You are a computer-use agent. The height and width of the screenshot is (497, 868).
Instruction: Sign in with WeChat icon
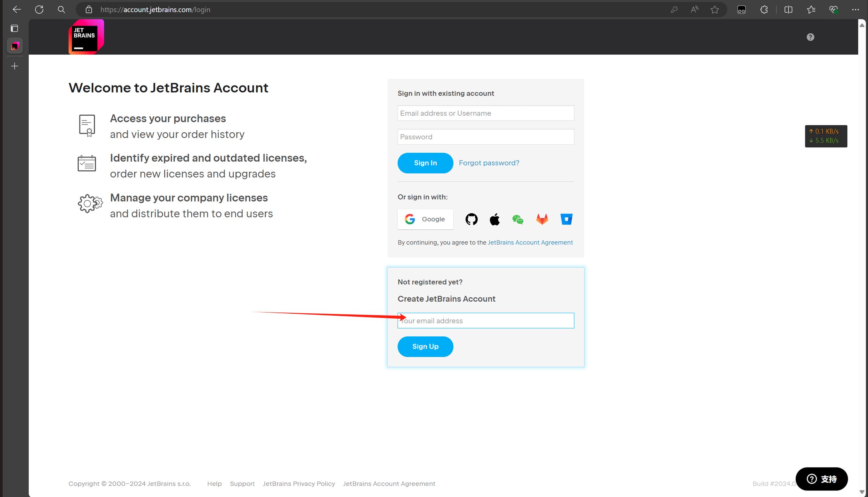pyautogui.click(x=518, y=219)
